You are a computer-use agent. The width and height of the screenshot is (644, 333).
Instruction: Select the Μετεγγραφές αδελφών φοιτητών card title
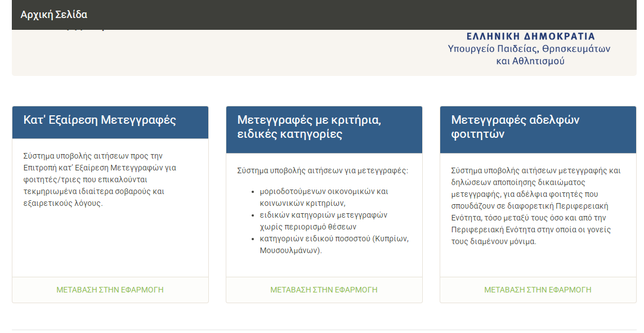coord(515,127)
